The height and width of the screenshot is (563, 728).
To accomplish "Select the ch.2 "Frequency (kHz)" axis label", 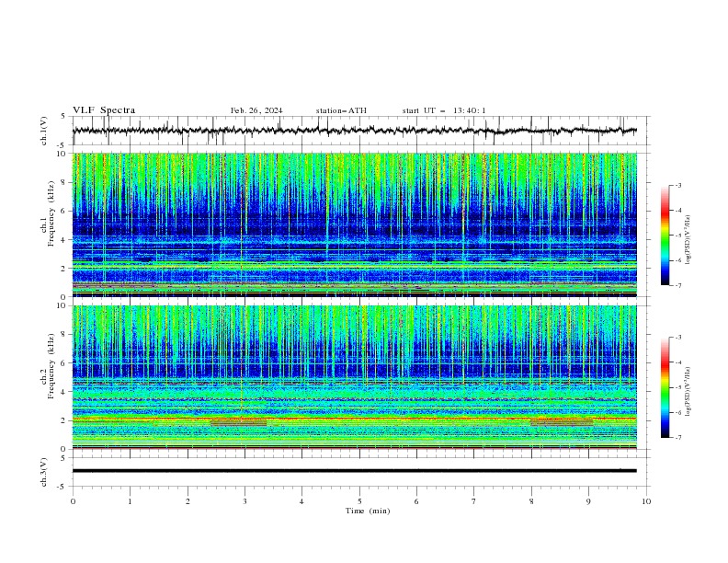I will tap(51, 366).
